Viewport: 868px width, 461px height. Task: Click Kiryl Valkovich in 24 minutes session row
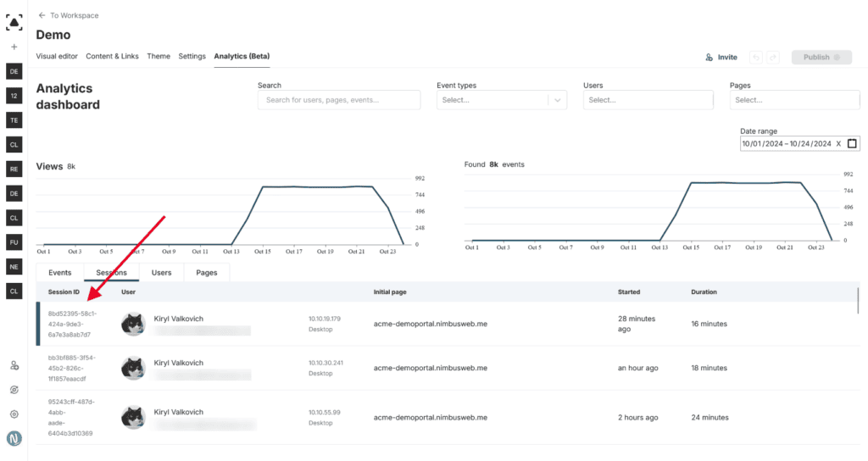coord(178,413)
